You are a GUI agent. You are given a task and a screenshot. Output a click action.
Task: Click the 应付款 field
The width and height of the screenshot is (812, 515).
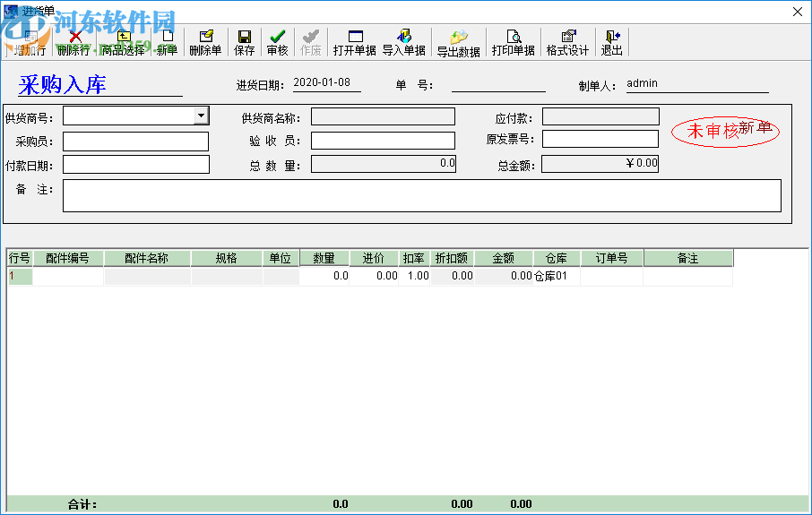pyautogui.click(x=600, y=116)
